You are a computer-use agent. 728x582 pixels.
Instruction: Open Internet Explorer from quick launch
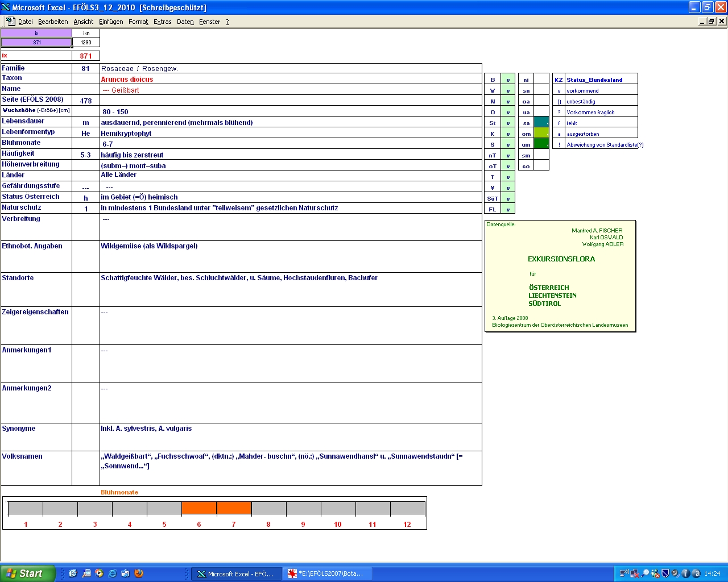[112, 573]
